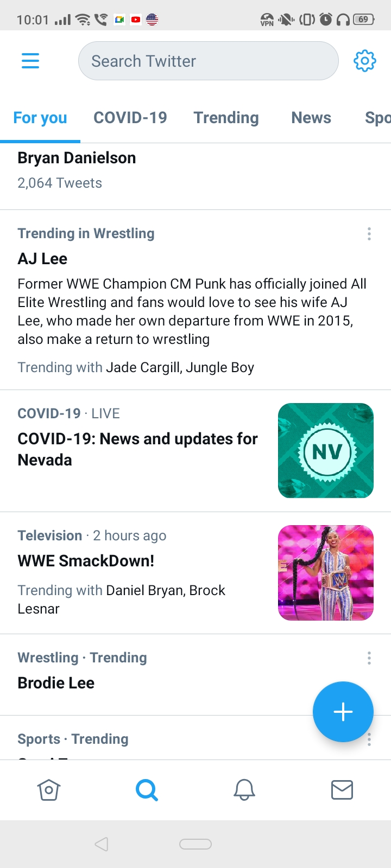Viewport: 391px width, 868px height.
Task: Switch to the News tab
Action: click(x=311, y=117)
